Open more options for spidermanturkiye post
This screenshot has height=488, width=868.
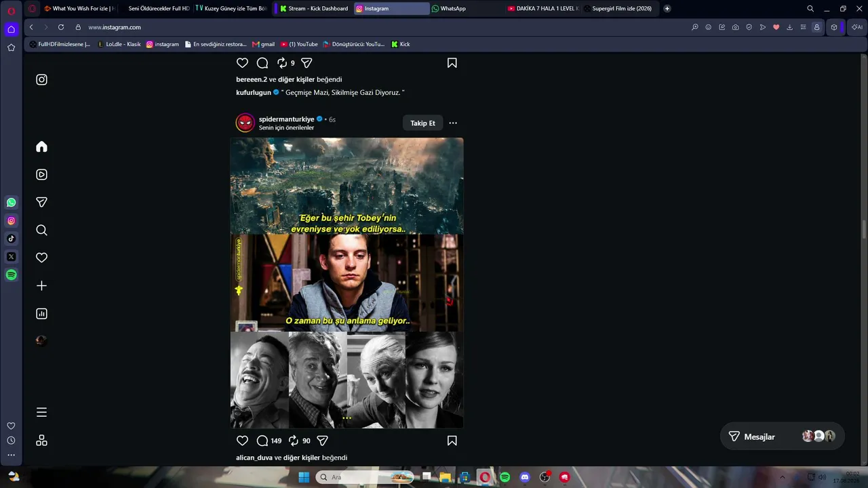click(453, 123)
